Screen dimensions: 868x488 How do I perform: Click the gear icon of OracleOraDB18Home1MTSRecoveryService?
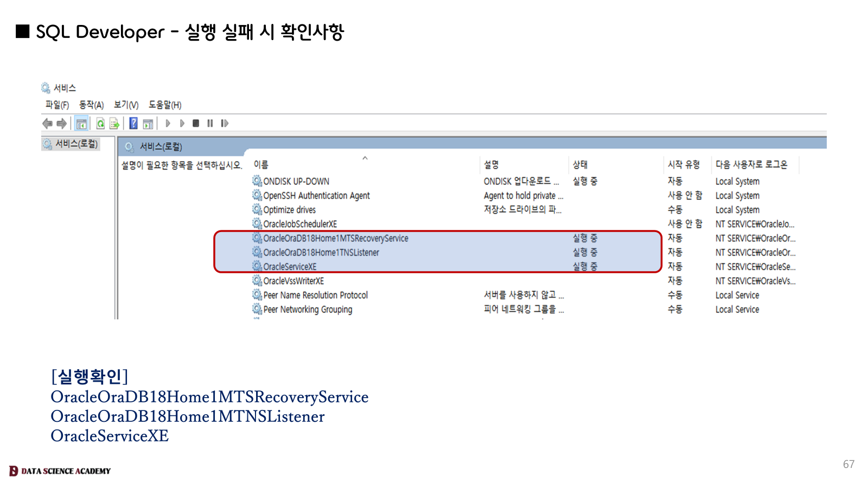click(x=257, y=237)
